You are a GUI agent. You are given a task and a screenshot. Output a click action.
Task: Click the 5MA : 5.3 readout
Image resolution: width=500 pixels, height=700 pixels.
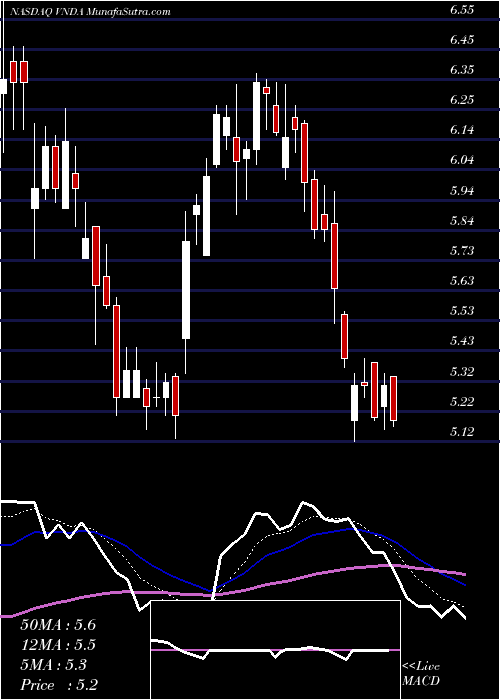pos(54,665)
